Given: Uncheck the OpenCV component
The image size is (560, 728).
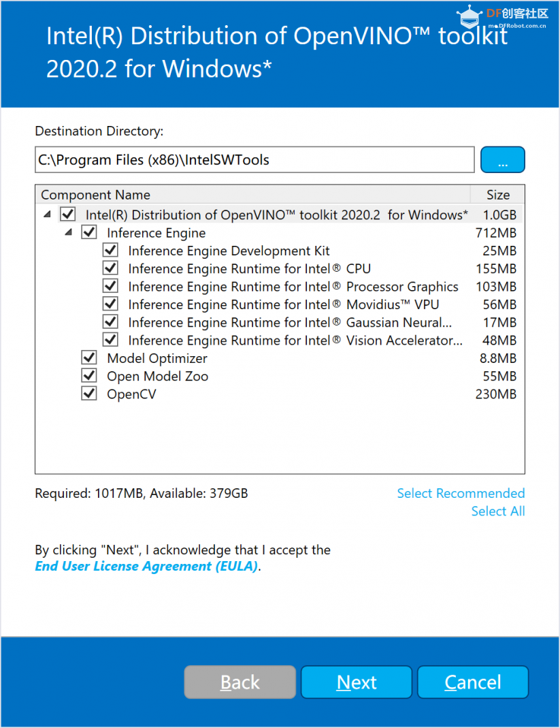Looking at the screenshot, I should coord(89,394).
